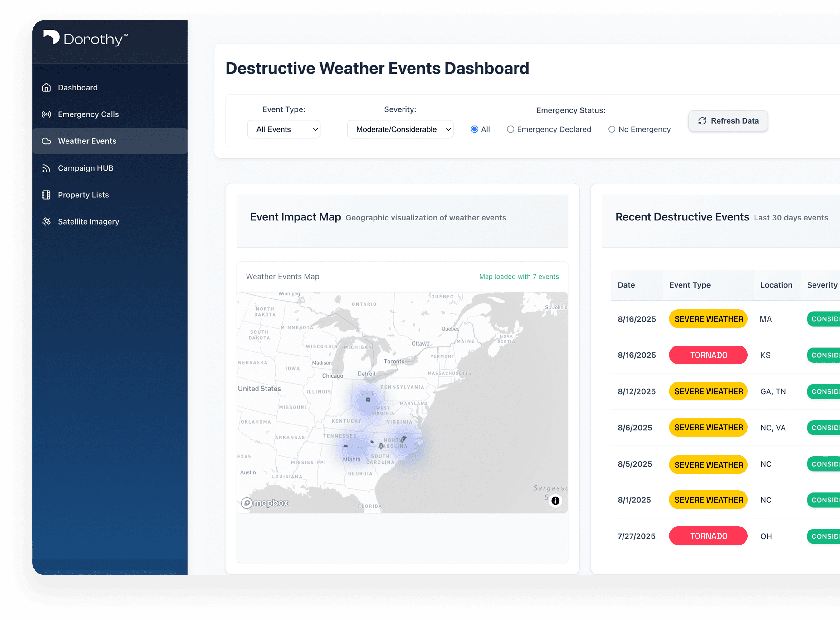
Task: Click the Refresh Data button
Action: pos(727,121)
